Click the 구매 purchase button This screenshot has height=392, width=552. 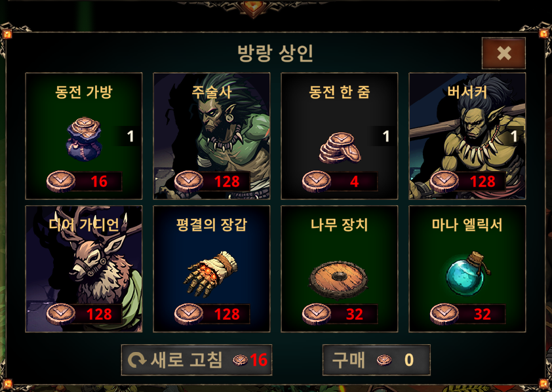coord(376,360)
